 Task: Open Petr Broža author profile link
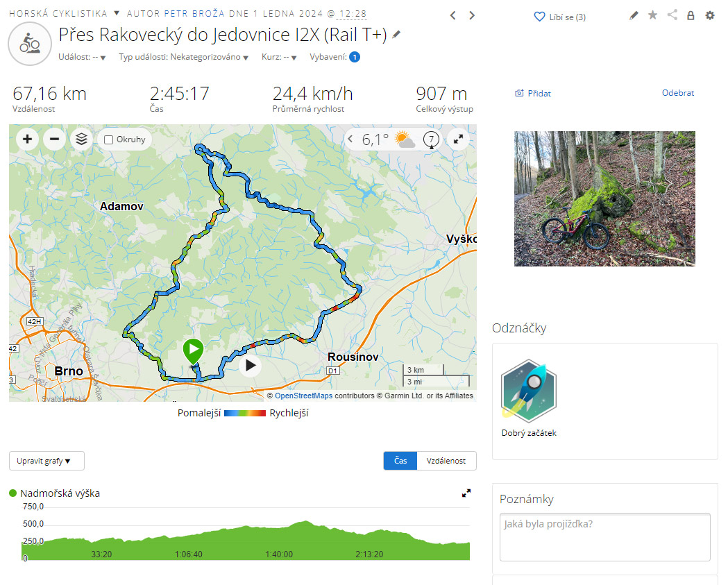point(194,13)
